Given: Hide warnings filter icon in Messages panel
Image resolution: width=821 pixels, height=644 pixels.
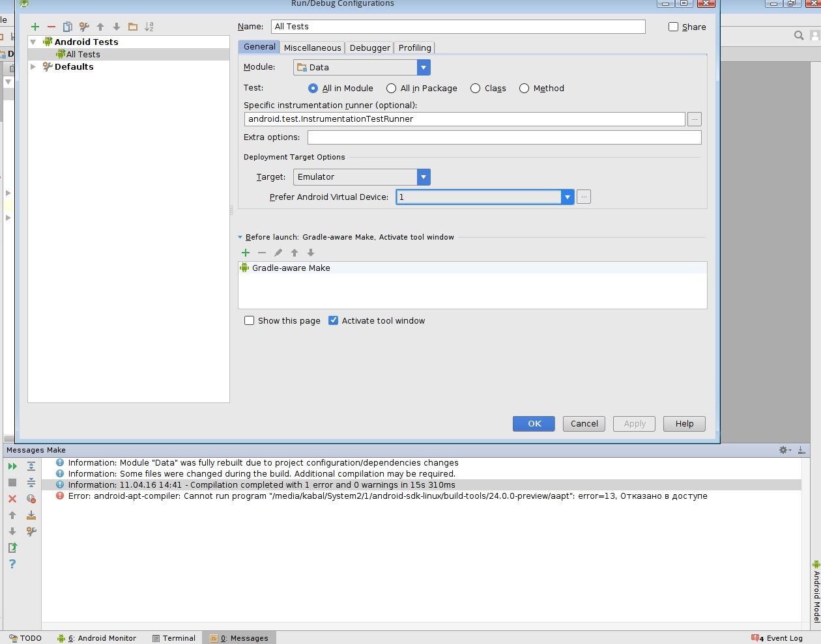Looking at the screenshot, I should click(x=31, y=499).
